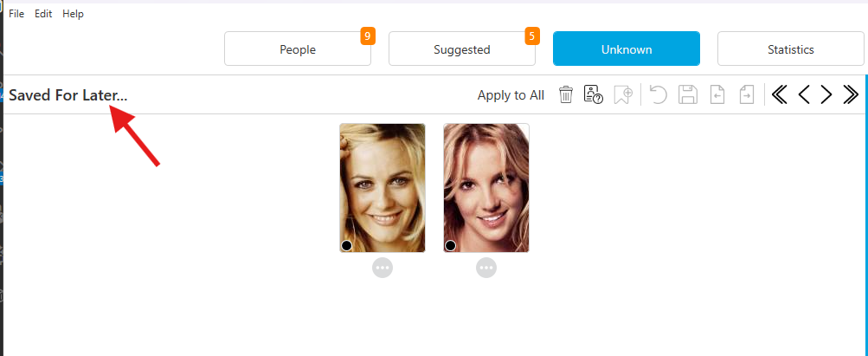Jump to last page with double-right chevron
Viewport: 868px width, 356px height.
coord(851,94)
